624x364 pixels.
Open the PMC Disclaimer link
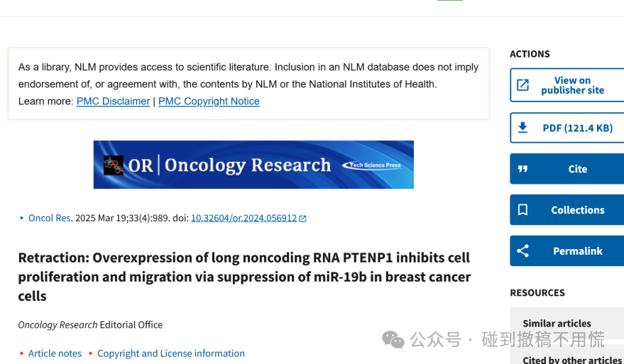pos(113,101)
